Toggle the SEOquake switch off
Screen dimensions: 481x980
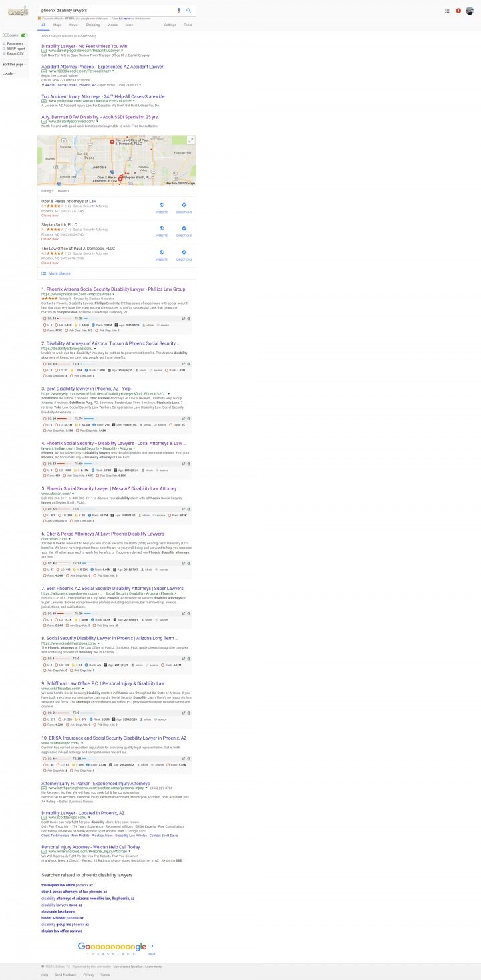point(24,35)
